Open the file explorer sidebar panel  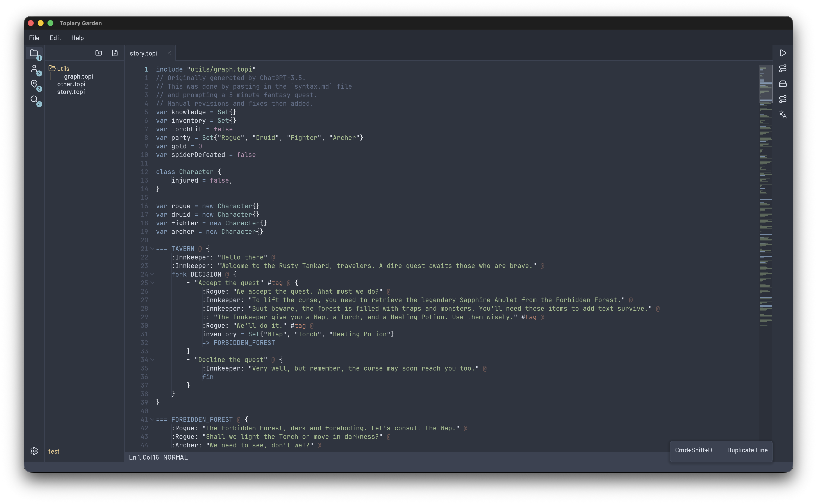tap(34, 53)
